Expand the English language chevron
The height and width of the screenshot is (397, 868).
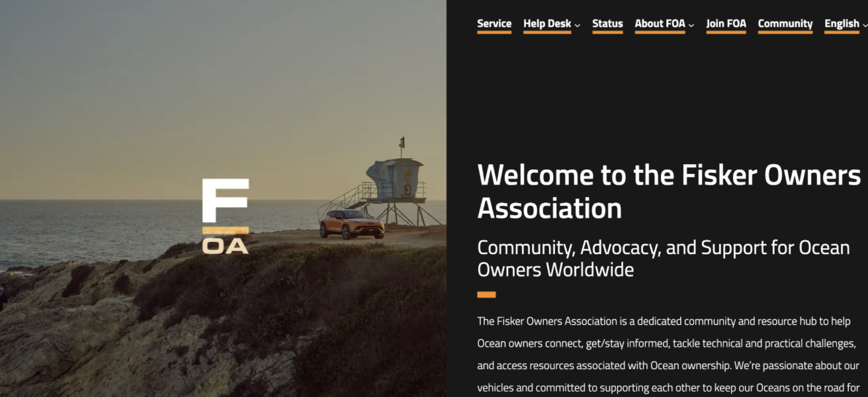[865, 25]
